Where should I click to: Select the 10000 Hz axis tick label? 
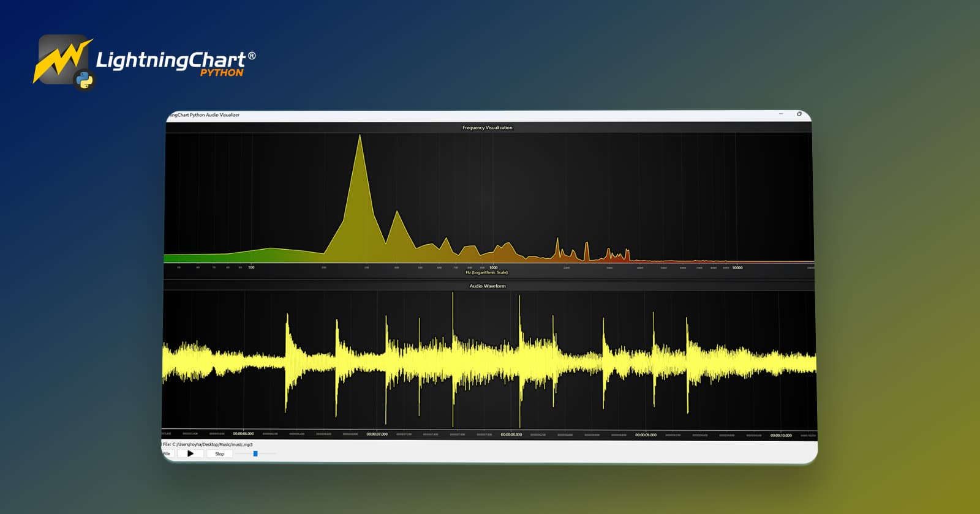pyautogui.click(x=737, y=267)
